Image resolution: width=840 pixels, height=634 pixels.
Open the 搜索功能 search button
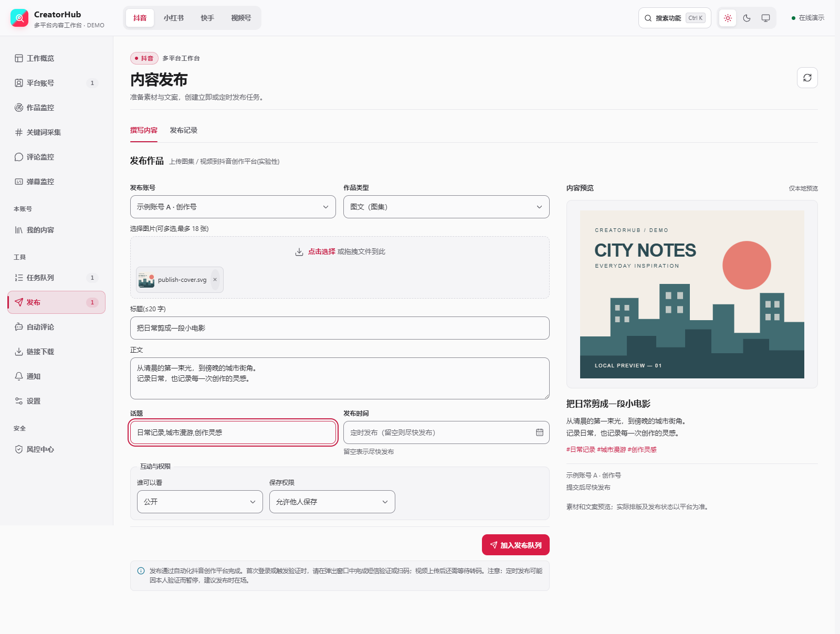(675, 18)
